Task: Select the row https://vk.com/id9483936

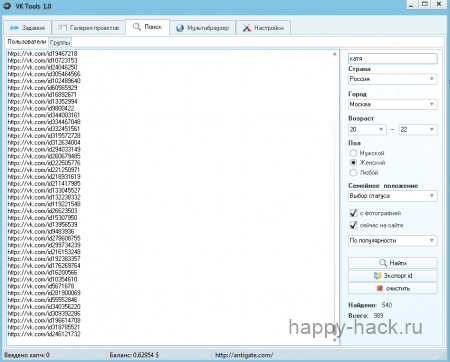Action: point(41,231)
